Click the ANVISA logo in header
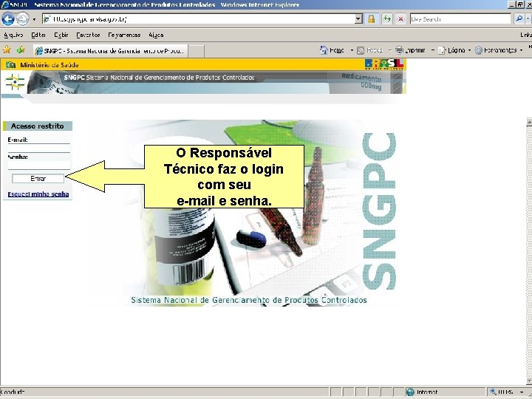Image resolution: width=532 pixels, height=399 pixels. pyautogui.click(x=15, y=82)
